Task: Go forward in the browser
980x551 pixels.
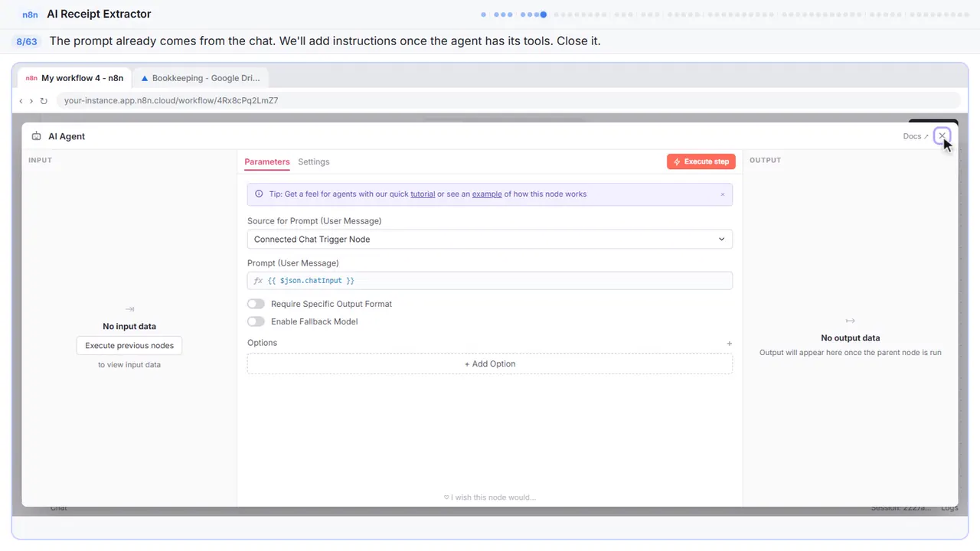Action: click(31, 100)
